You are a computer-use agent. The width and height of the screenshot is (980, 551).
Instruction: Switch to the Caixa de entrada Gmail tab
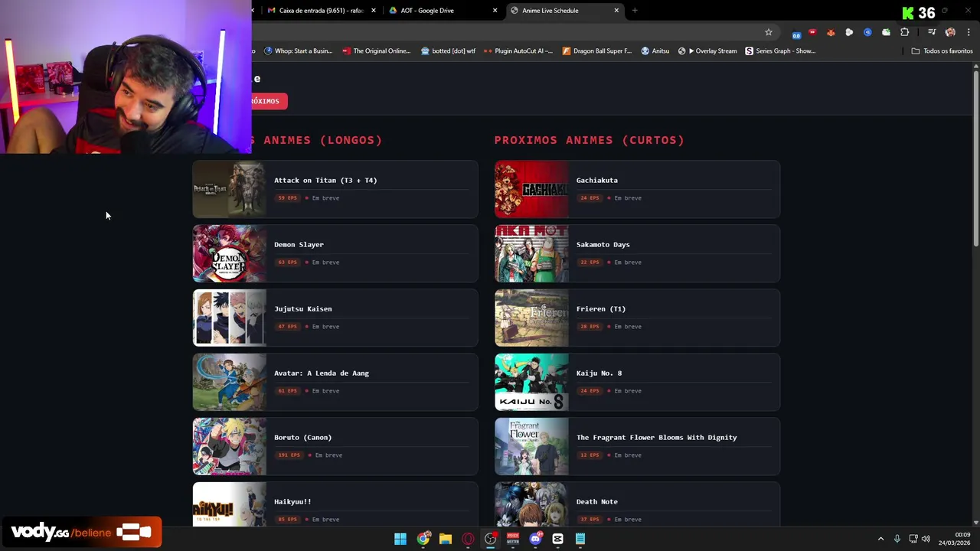click(321, 11)
